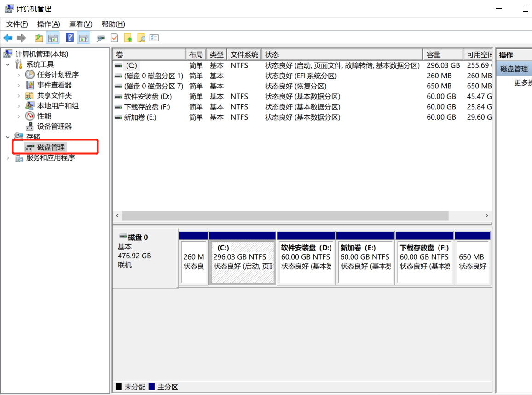Select the (C:) volume row
Image resolution: width=532 pixels, height=395 pixels.
(x=303, y=65)
